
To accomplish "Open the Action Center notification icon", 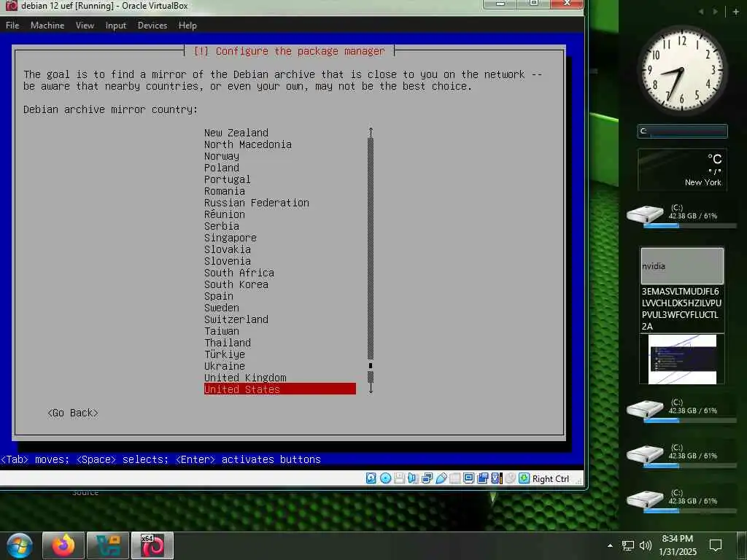I will [716, 545].
